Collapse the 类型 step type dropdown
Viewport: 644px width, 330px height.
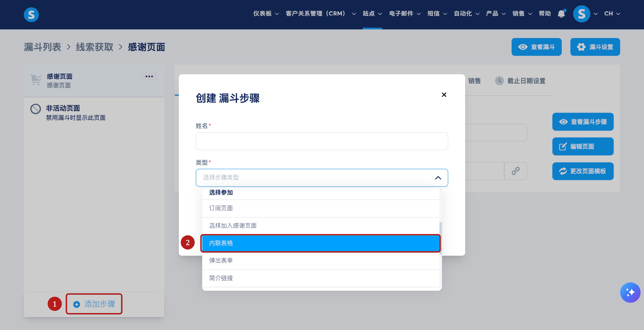438,178
